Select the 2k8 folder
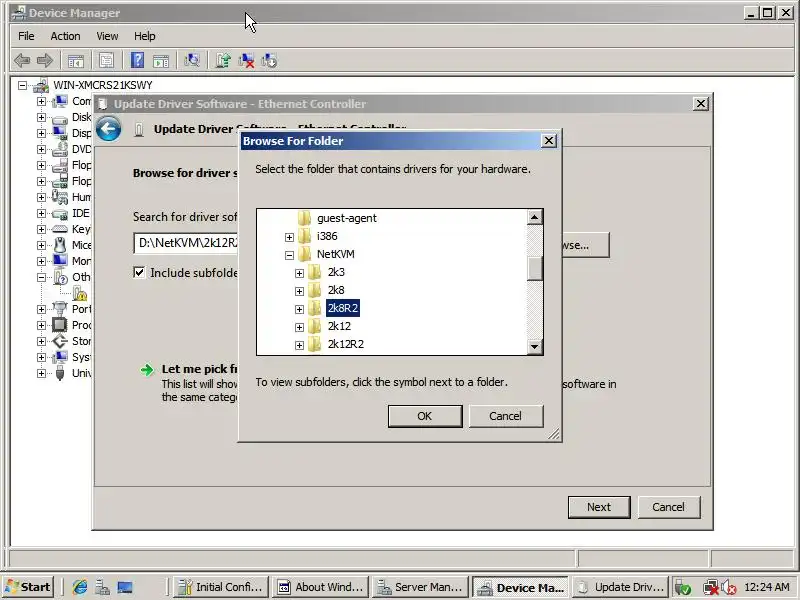Screen dimensions: 800x600 coord(336,290)
